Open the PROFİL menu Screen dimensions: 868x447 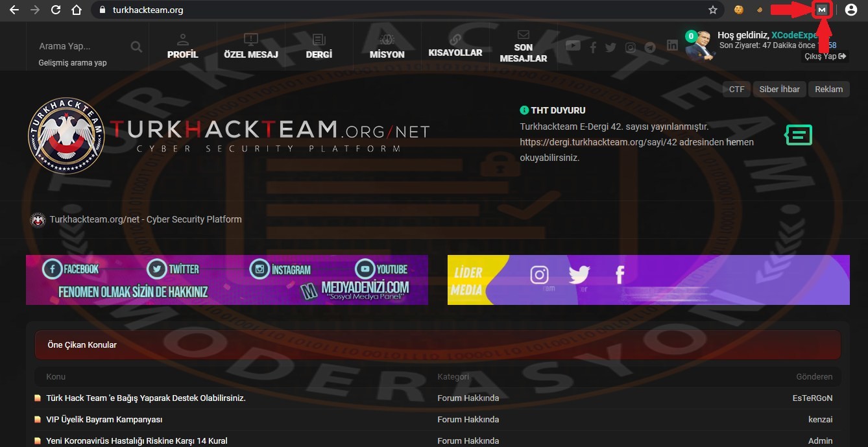(x=182, y=47)
